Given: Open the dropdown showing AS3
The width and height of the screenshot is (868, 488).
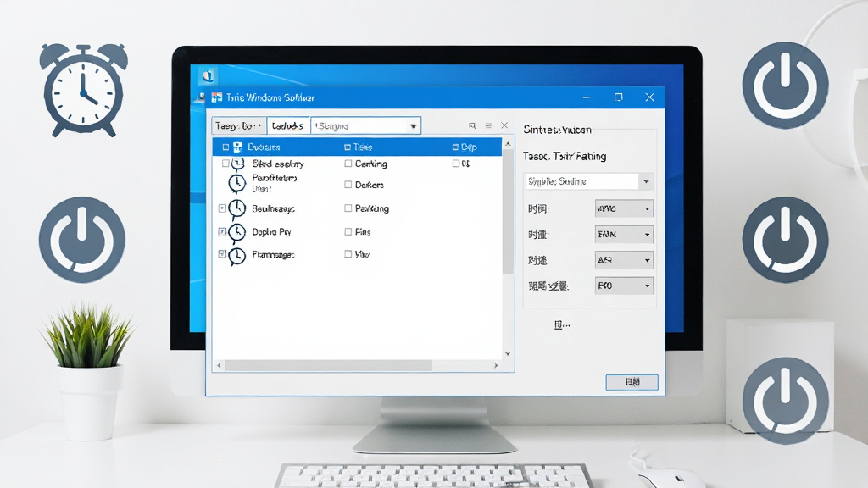Looking at the screenshot, I should [624, 260].
